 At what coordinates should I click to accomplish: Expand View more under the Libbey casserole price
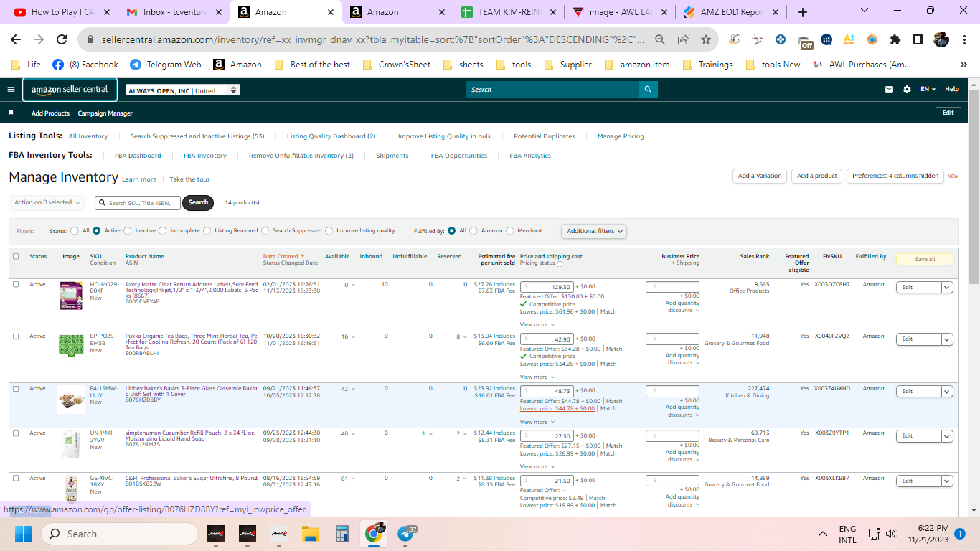[x=537, y=422]
